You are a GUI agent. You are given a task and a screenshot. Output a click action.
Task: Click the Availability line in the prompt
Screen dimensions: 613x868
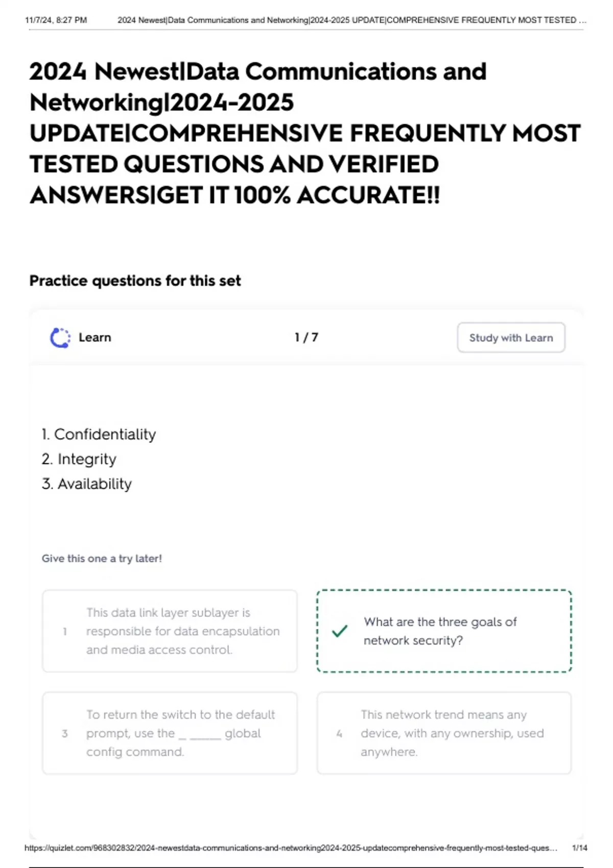pos(87,484)
